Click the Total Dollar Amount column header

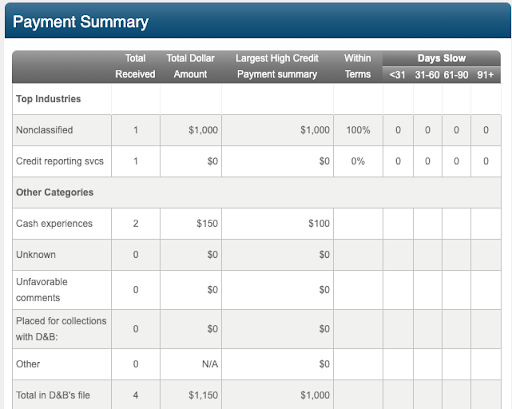click(x=190, y=66)
